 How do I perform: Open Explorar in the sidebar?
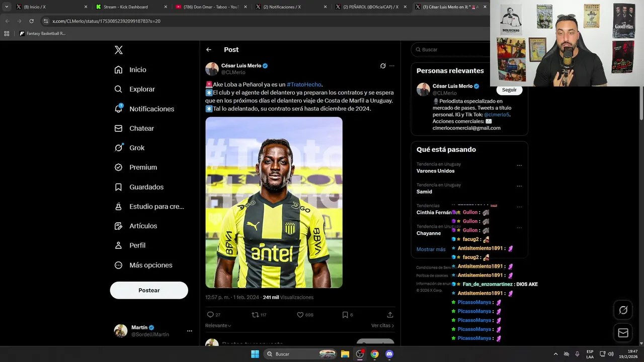click(x=135, y=89)
